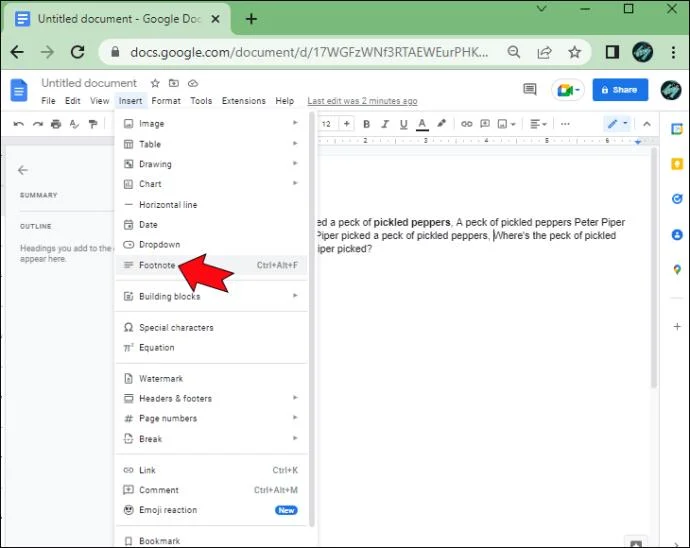
Task: Click the blue Share button
Action: 620,90
